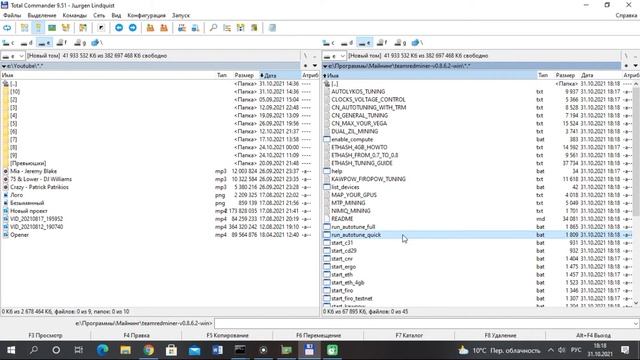Click the multi-rename tool toolbar icon
640x360 pixels.
tap(227, 28)
